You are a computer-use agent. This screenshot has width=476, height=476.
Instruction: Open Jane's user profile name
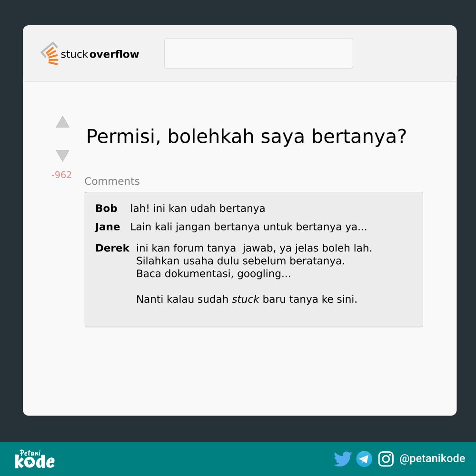click(108, 227)
